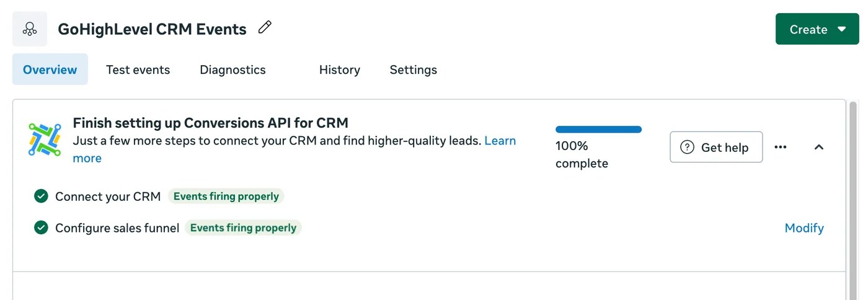Viewport: 868px width, 300px height.
Task: Go to the History tab
Action: [x=339, y=70]
